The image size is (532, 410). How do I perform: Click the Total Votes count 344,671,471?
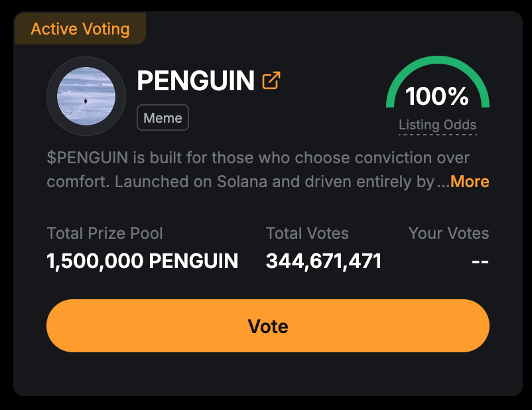(323, 261)
